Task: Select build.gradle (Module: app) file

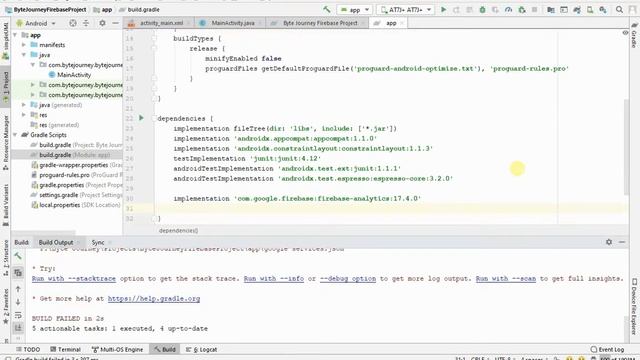Action: click(67, 155)
